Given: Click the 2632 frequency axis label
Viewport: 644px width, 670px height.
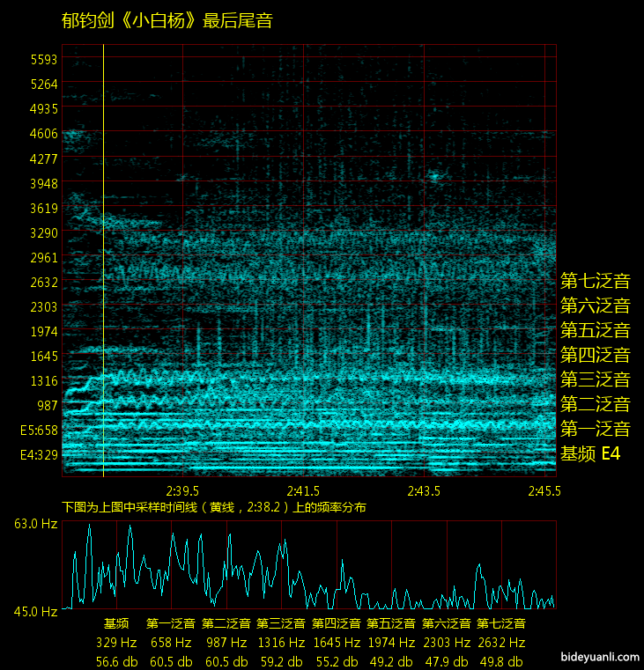Looking at the screenshot, I should tap(43, 283).
